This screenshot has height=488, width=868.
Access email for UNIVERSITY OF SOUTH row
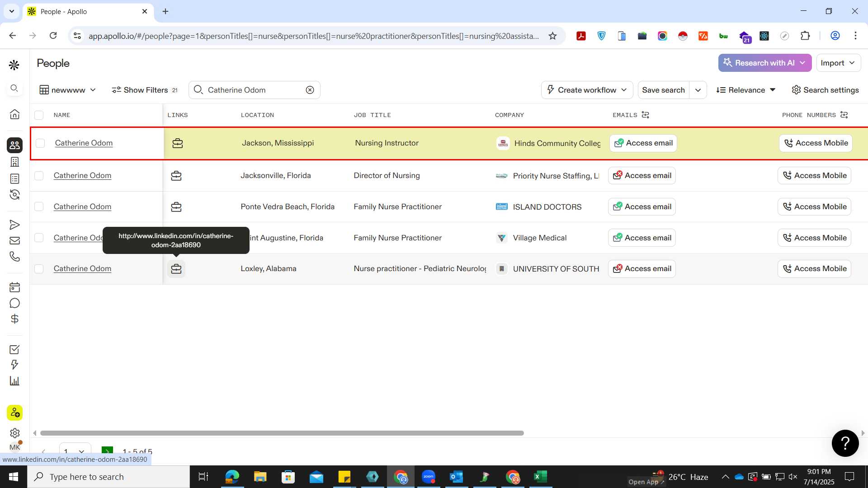[642, 269]
